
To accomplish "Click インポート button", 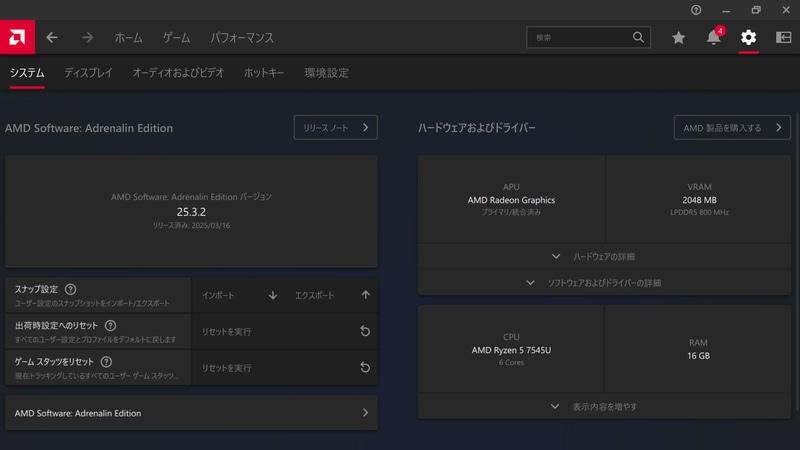I will pyautogui.click(x=238, y=295).
